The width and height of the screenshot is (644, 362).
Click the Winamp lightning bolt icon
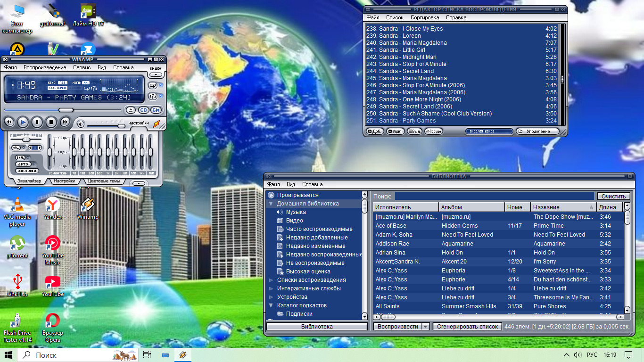(156, 124)
